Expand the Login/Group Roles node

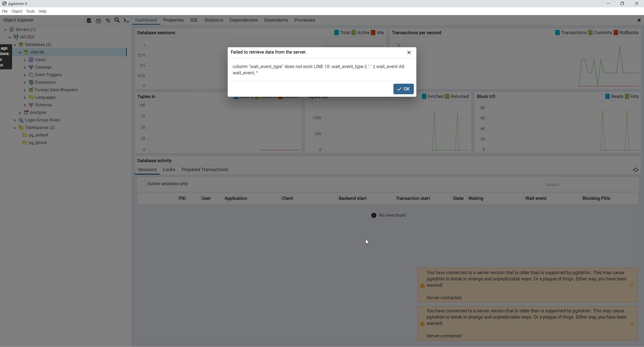15,120
